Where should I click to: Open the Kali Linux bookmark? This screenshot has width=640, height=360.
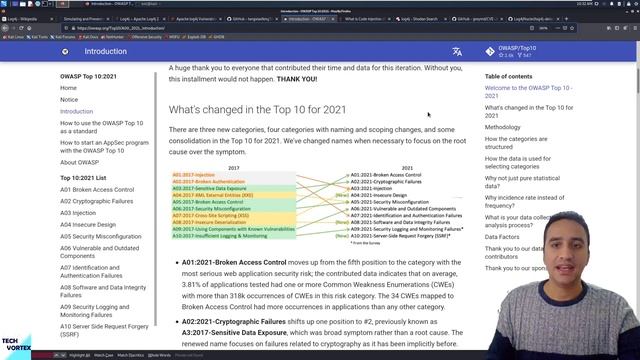click(x=13, y=37)
